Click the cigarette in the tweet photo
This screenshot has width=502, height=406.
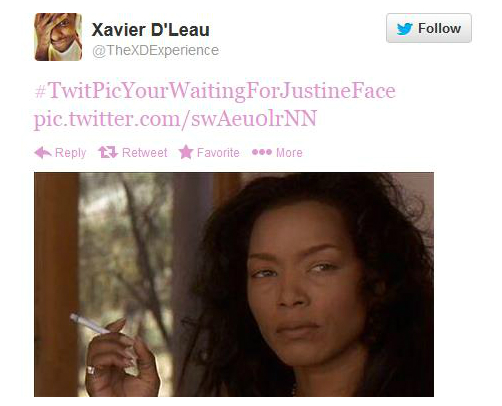[x=89, y=323]
